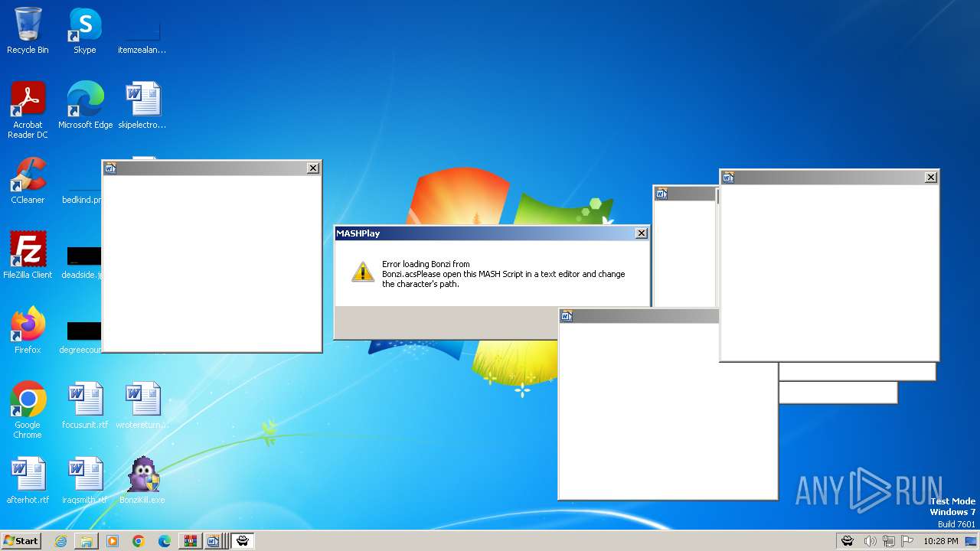980x551 pixels.
Task: Click the volume speaker tray icon
Action: click(869, 541)
